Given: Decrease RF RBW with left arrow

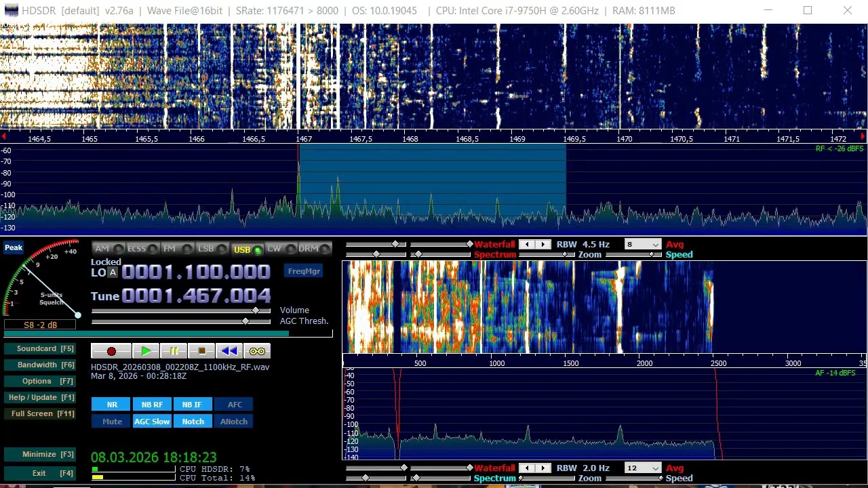Looking at the screenshot, I should pos(528,244).
